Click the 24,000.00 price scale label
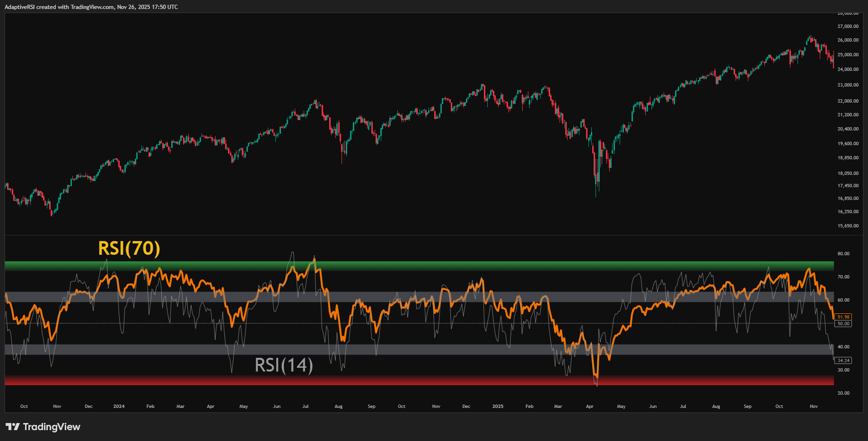Screen dimensions: 868x441 tap(848, 69)
